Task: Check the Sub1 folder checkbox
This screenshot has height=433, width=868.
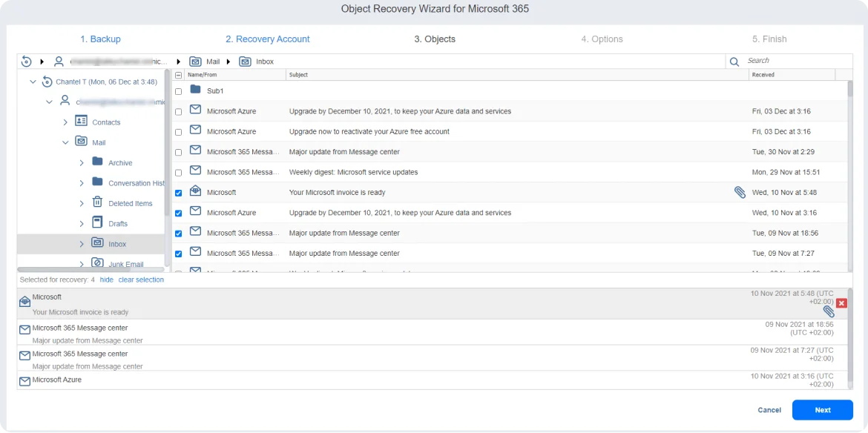Action: [178, 91]
